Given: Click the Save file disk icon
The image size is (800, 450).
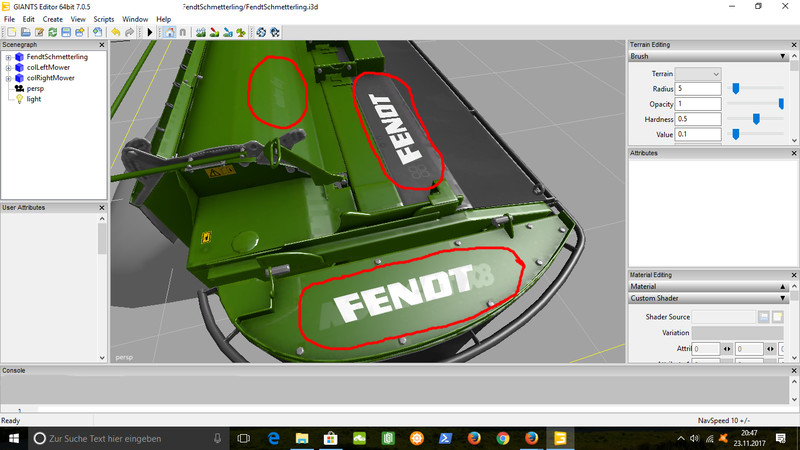Looking at the screenshot, I should [x=64, y=32].
